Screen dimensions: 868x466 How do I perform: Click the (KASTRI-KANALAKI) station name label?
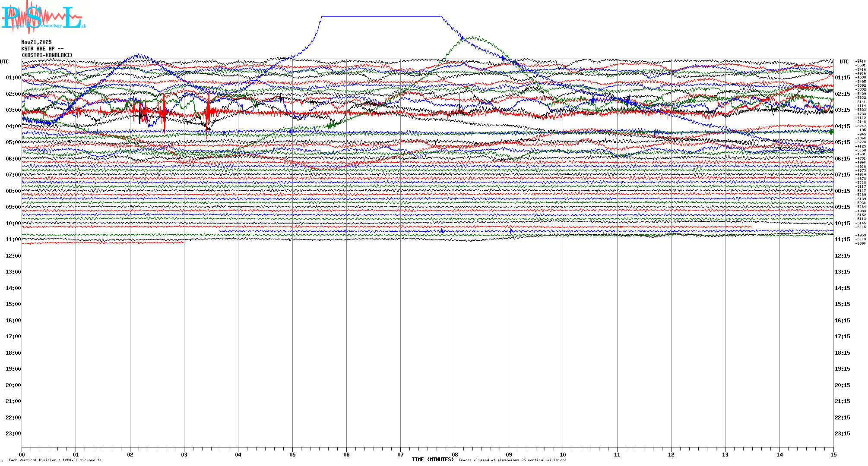(47, 55)
